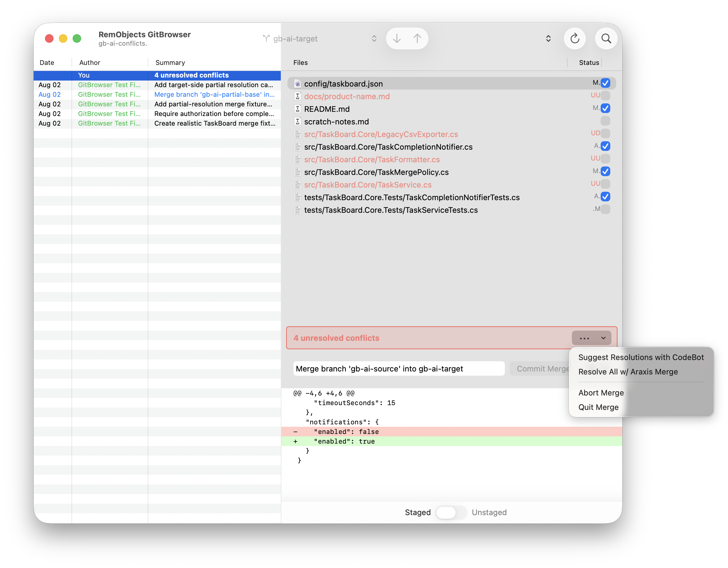The image size is (728, 568).
Task: Click the three-dots conflicts action button
Action: (x=584, y=338)
